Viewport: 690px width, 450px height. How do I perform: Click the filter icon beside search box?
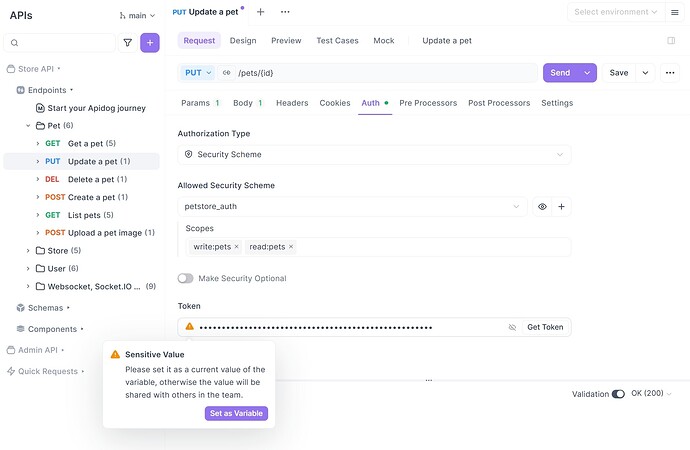pyautogui.click(x=127, y=43)
